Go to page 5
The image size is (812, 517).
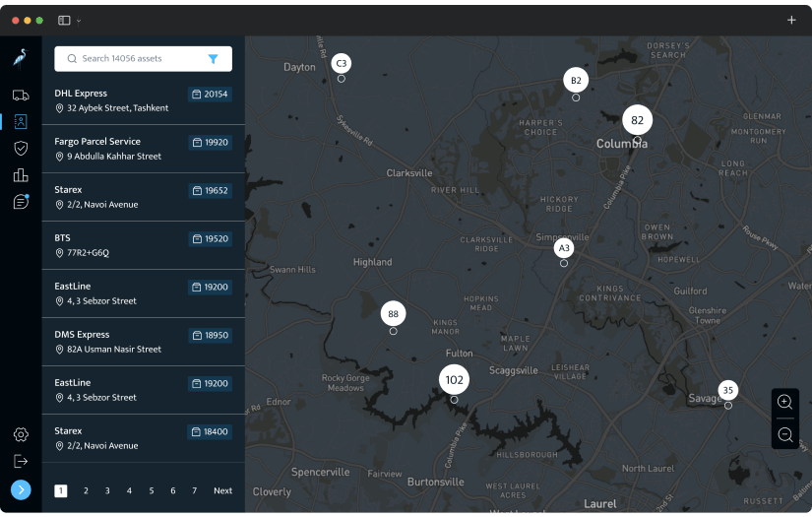click(152, 490)
